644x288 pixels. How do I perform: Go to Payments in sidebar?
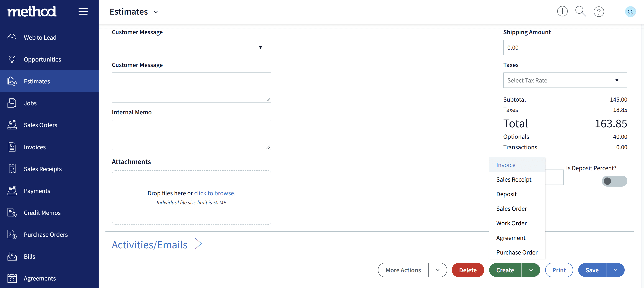point(49,191)
